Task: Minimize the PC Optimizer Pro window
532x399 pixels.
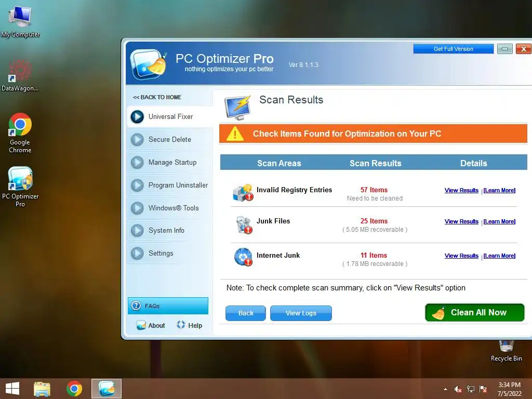Action: tap(505, 49)
